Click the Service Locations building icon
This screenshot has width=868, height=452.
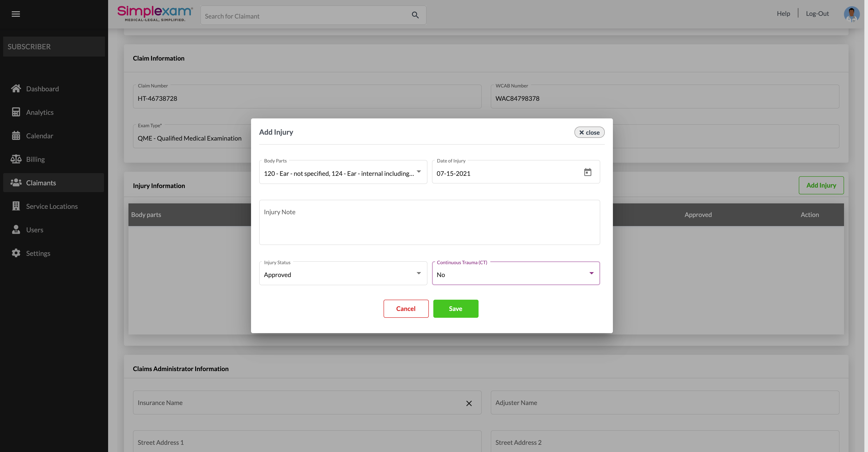(x=16, y=206)
